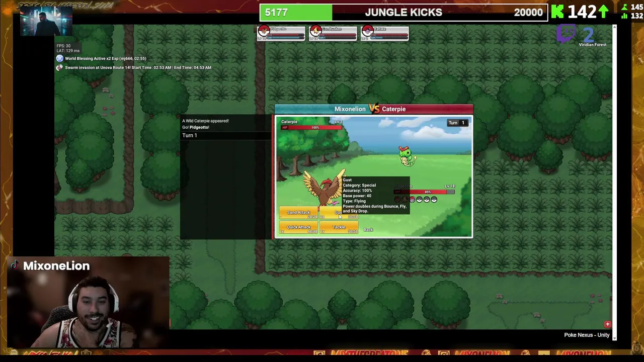Click the red plus icon at bottom right
Image resolution: width=644 pixels, height=362 pixels.
pos(608,324)
